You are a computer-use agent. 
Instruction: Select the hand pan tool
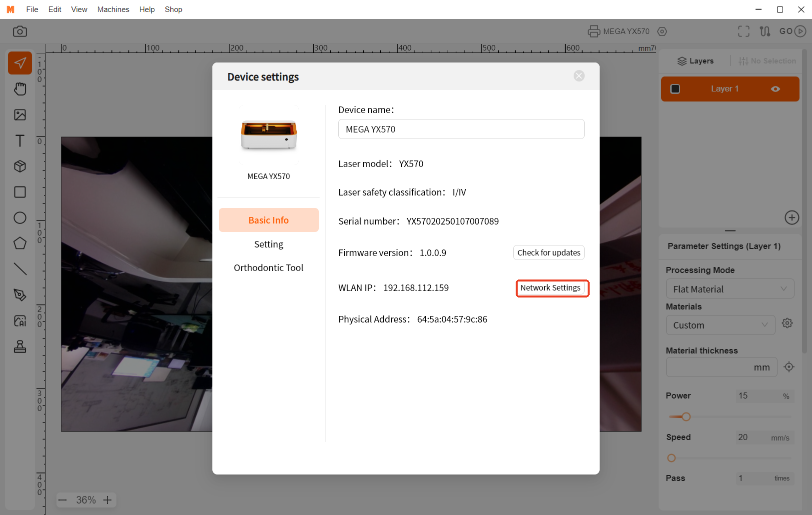tap(20, 89)
